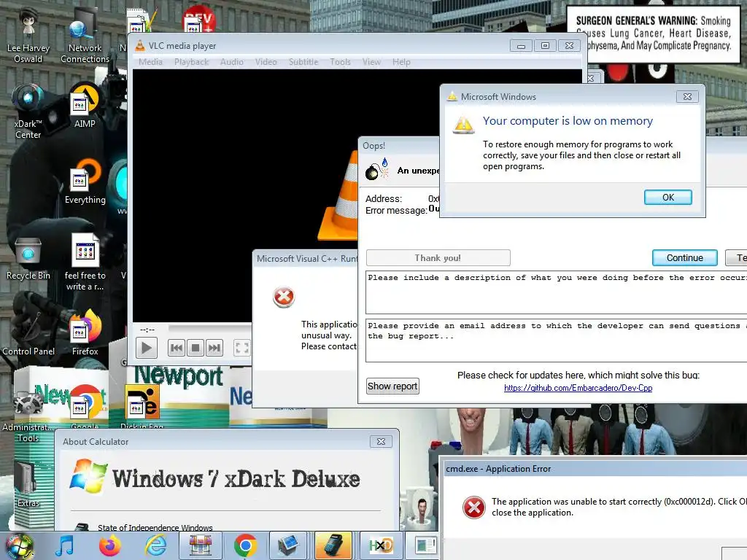
Task: Open the Extras desktop icon
Action: 28,483
